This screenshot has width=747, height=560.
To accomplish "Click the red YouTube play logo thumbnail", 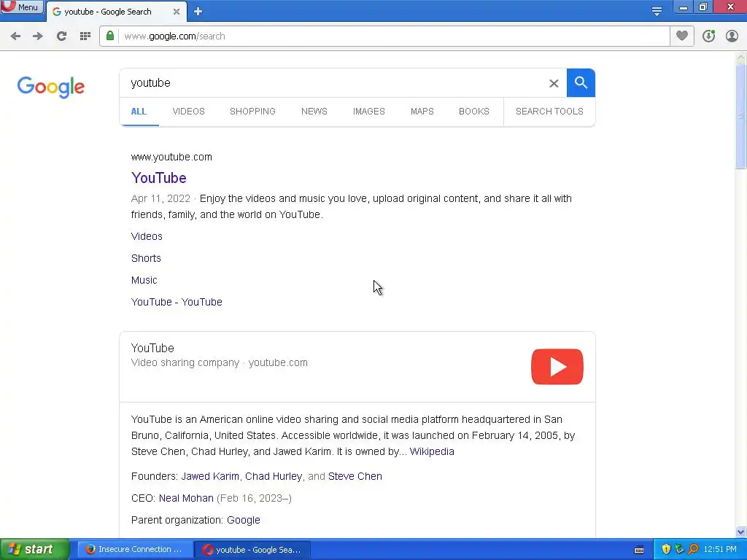I will coord(557,367).
